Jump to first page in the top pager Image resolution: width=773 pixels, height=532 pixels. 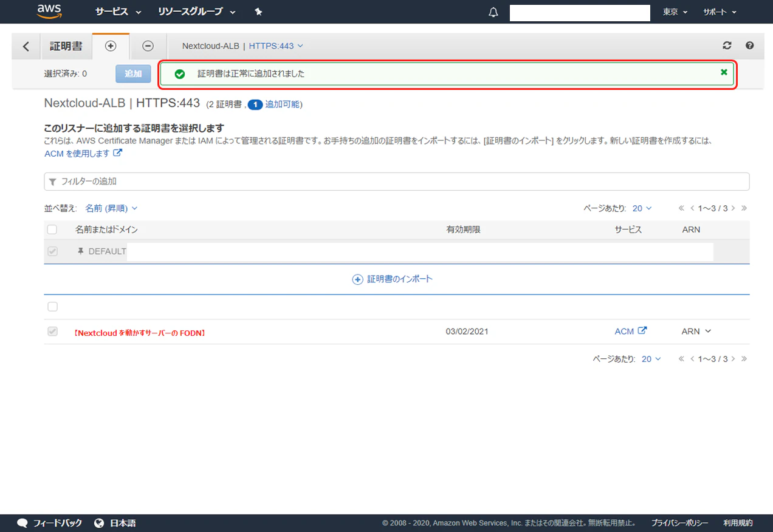(x=681, y=208)
